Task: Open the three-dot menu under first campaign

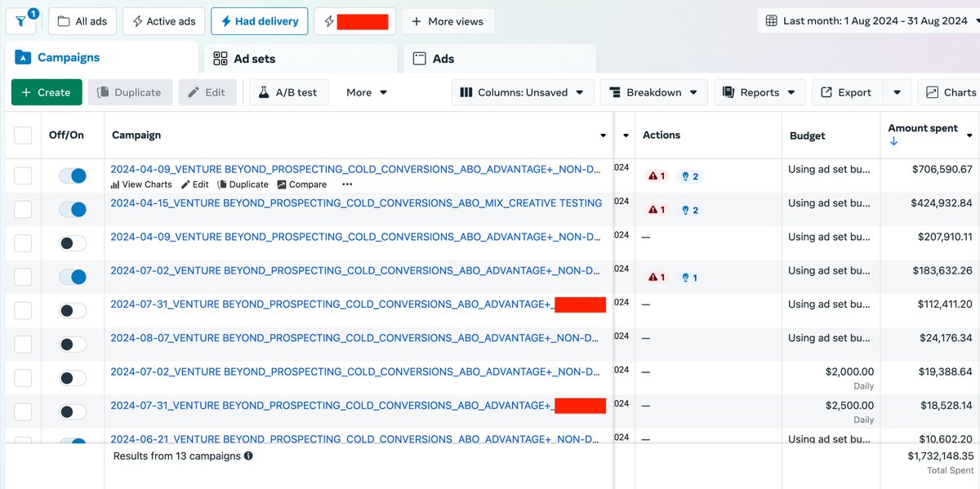Action: click(347, 184)
